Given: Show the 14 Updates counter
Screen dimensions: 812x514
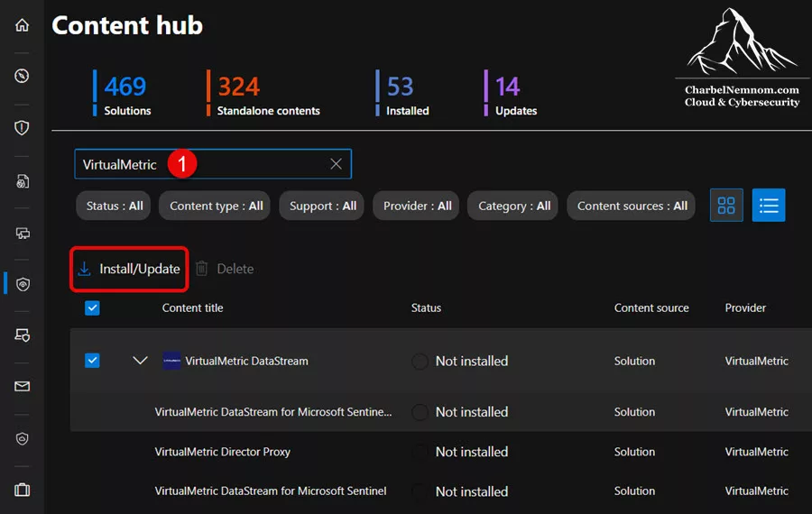Looking at the screenshot, I should [512, 94].
